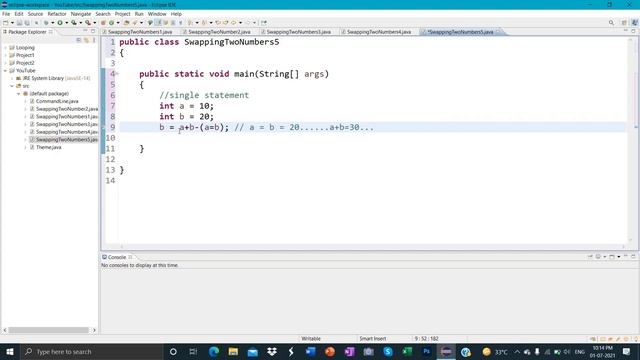The width and height of the screenshot is (640, 360).
Task: Click the Save toolbar icon
Action: tap(19, 22)
